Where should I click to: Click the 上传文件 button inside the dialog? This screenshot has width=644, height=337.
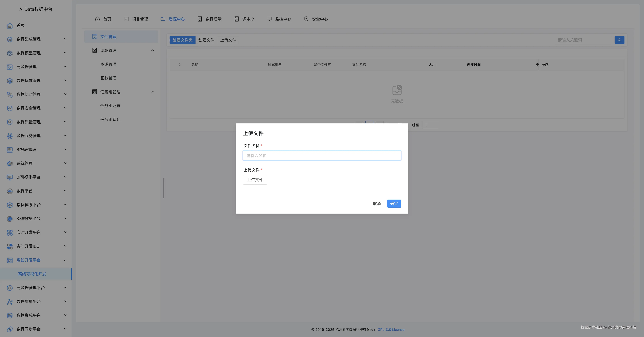tap(255, 180)
